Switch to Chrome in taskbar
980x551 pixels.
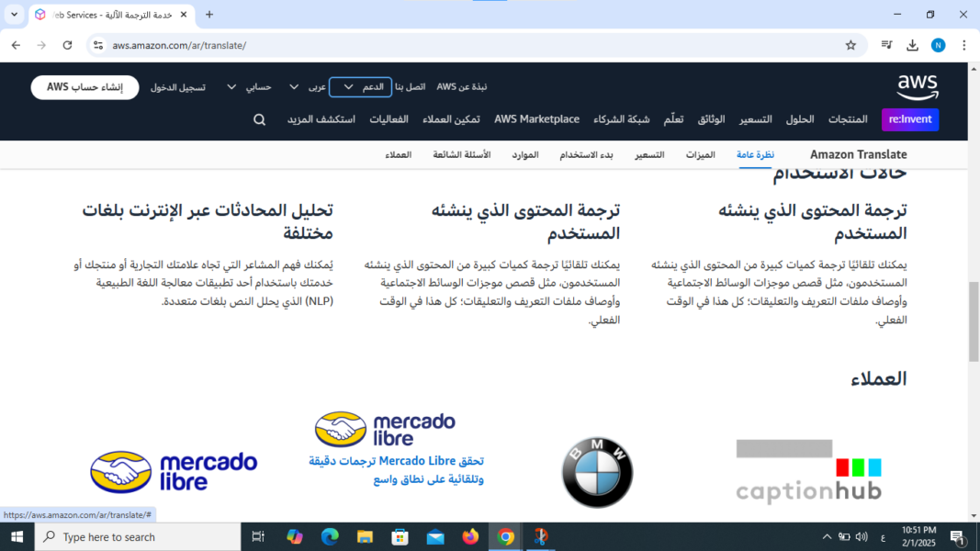click(x=506, y=536)
